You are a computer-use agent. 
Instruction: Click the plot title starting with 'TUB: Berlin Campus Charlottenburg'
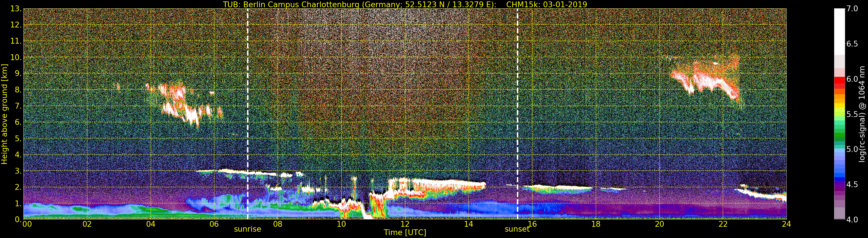click(405, 4)
